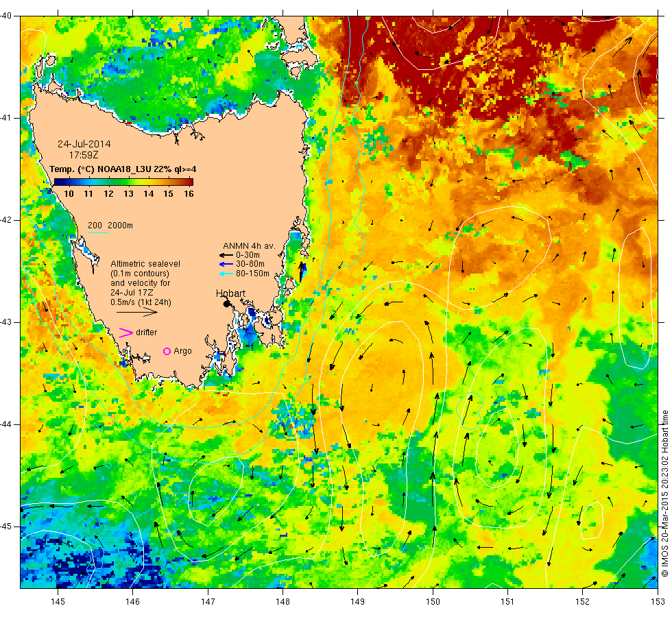The width and height of the screenshot is (672, 617).
Task: Click the 0.5m/s velocity scale arrow
Action: pos(136,312)
